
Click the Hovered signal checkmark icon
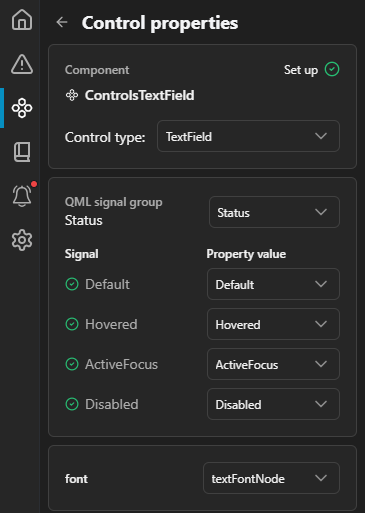[x=72, y=324]
